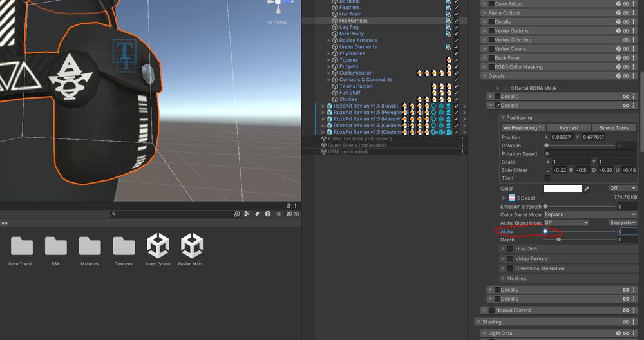Click the link icon on Vertex Colors row

click(x=626, y=49)
